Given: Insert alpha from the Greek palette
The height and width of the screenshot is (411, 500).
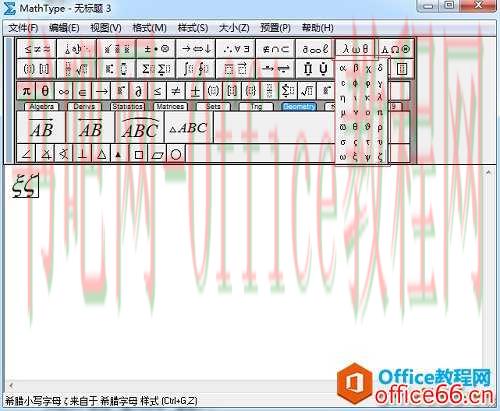Looking at the screenshot, I should click(x=343, y=68).
